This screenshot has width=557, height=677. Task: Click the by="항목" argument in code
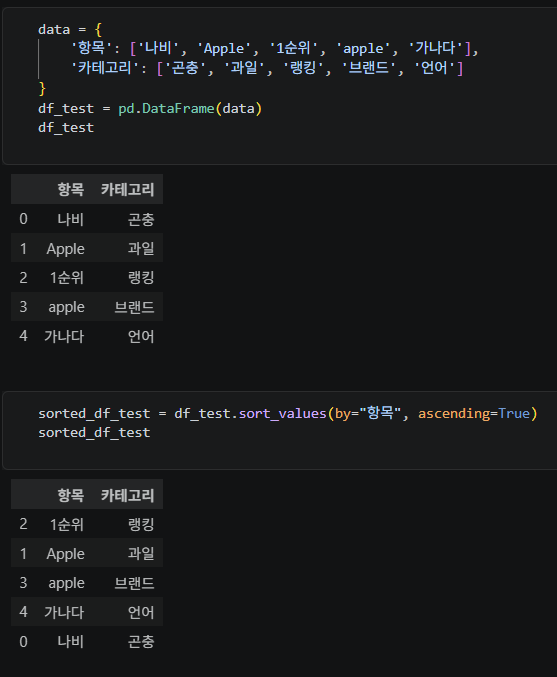click(x=368, y=413)
